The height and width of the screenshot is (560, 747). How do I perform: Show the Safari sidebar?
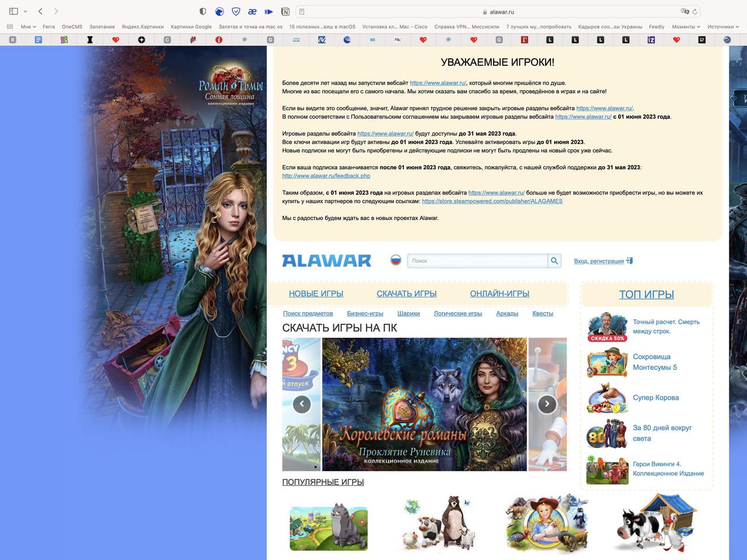tap(14, 11)
